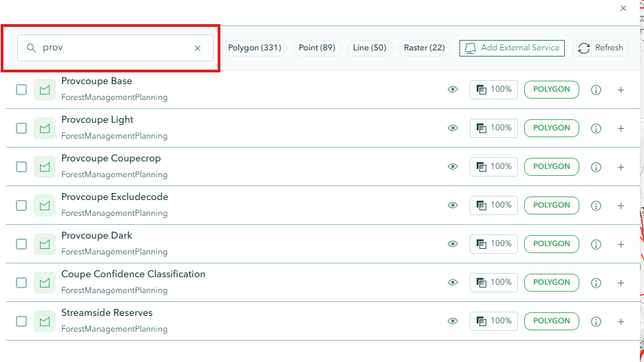Filter by Point (89)
Viewport: 644px width, 362px height.
317,48
